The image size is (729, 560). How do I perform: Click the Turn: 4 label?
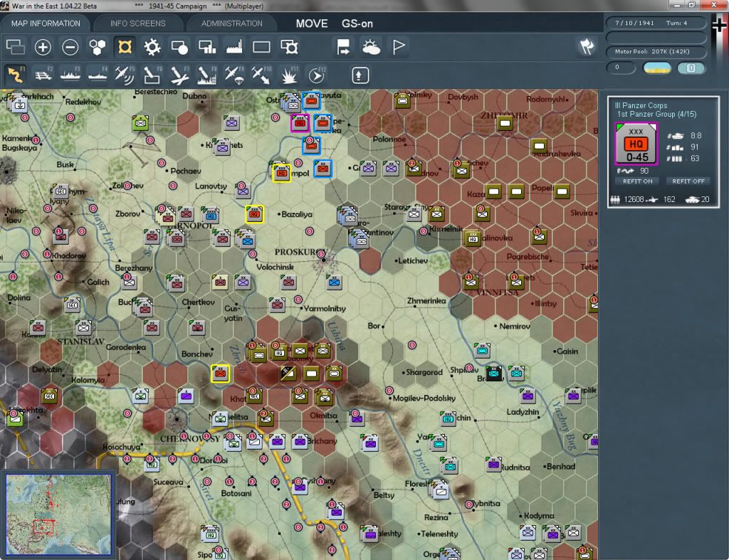[676, 23]
